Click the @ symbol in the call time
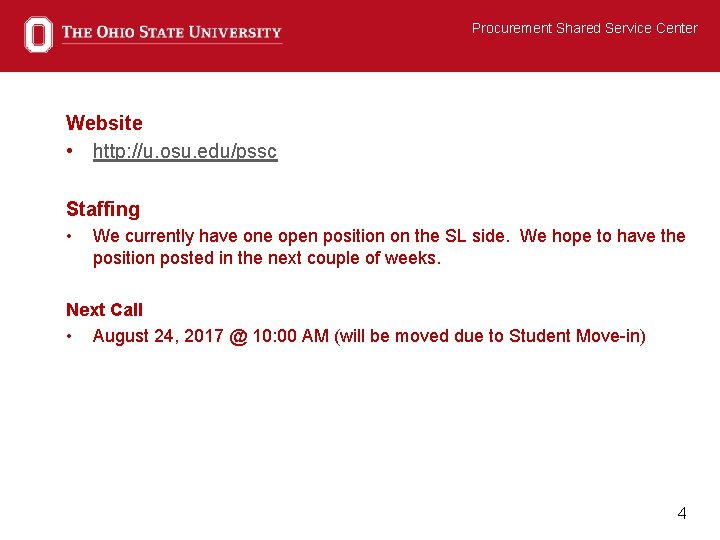This screenshot has width=720, height=540. point(238,337)
